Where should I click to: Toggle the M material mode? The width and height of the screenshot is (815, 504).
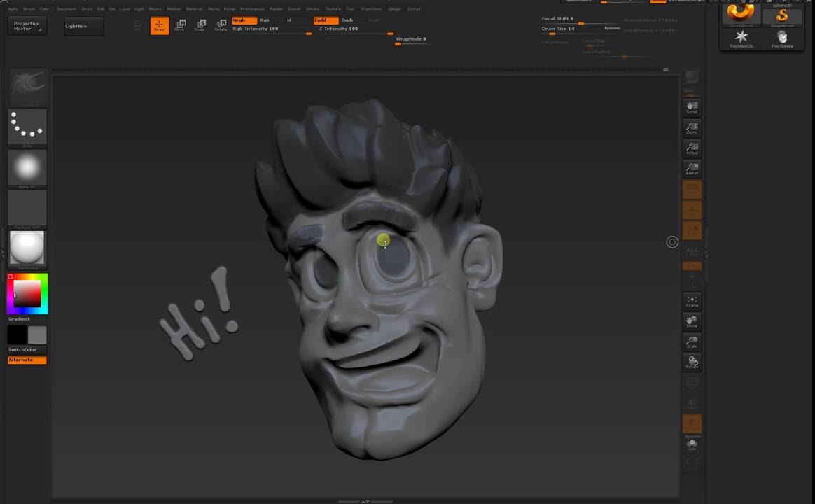pos(289,20)
